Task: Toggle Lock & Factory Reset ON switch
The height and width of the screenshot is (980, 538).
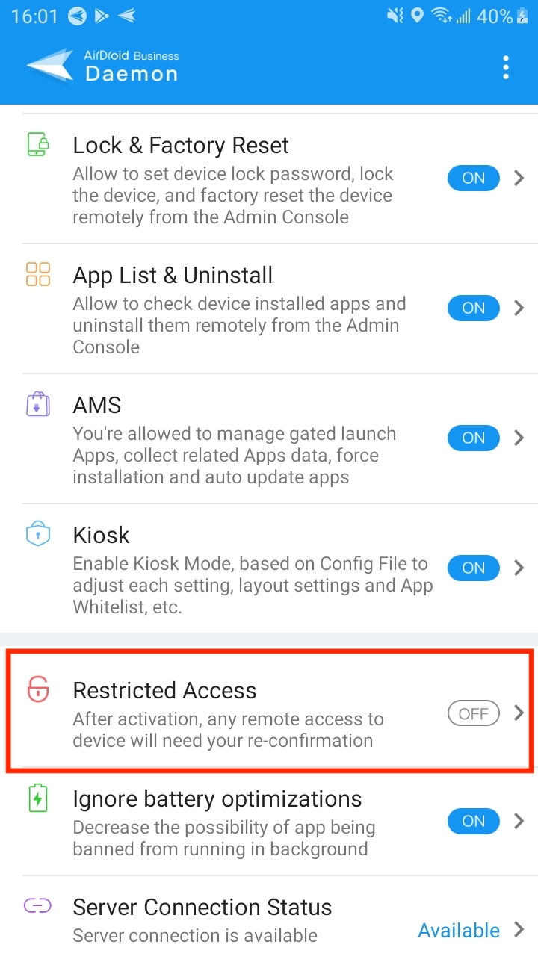Action: 474,178
